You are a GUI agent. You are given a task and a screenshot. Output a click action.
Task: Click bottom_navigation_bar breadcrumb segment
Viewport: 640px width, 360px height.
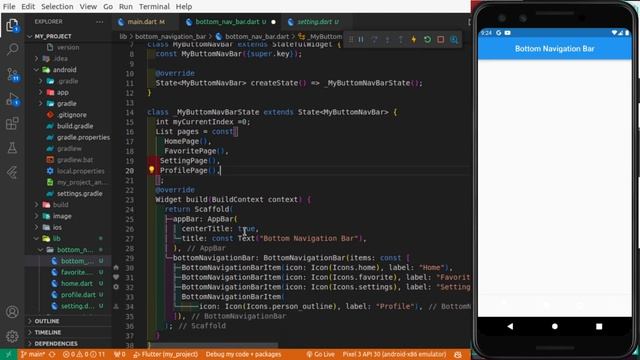[171, 36]
